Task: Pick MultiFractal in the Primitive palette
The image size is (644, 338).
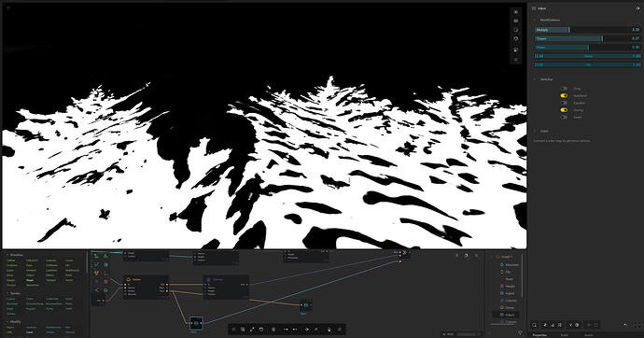Action: (x=72, y=270)
